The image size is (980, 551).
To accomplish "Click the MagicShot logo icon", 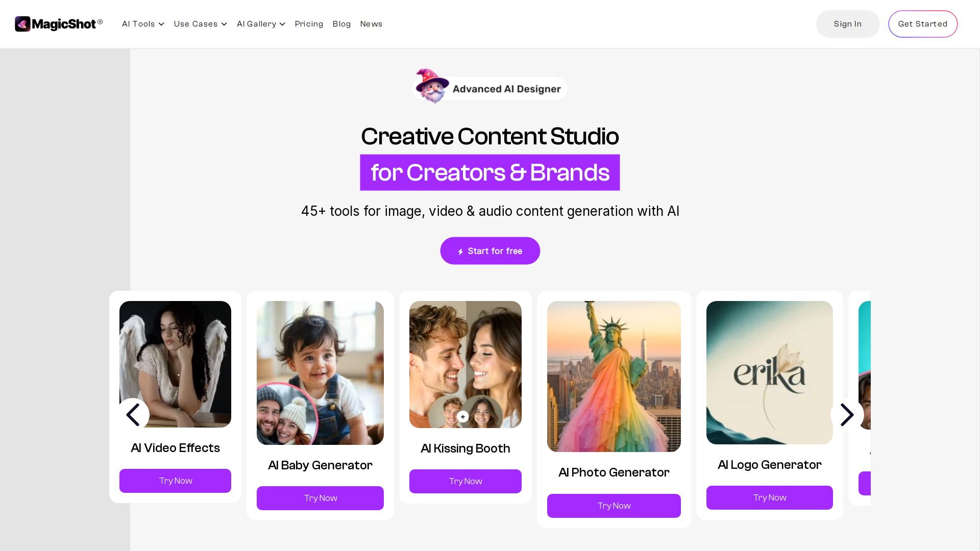I will click(x=22, y=24).
